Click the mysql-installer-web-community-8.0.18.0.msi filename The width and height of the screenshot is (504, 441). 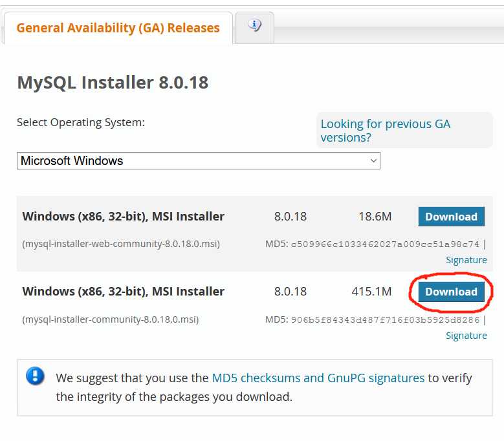click(x=121, y=244)
